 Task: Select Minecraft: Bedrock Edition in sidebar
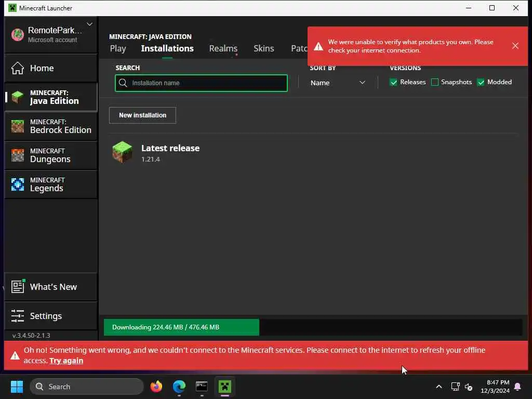51,126
